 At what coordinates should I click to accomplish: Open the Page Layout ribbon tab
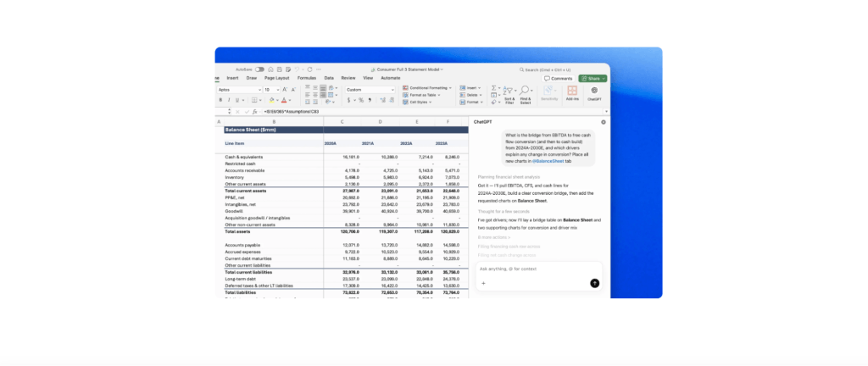pyautogui.click(x=277, y=78)
